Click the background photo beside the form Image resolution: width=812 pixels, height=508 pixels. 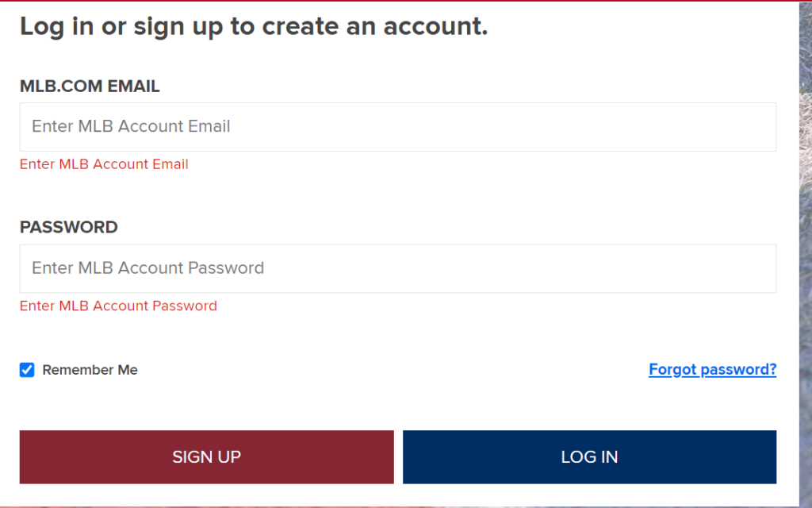(x=805, y=238)
